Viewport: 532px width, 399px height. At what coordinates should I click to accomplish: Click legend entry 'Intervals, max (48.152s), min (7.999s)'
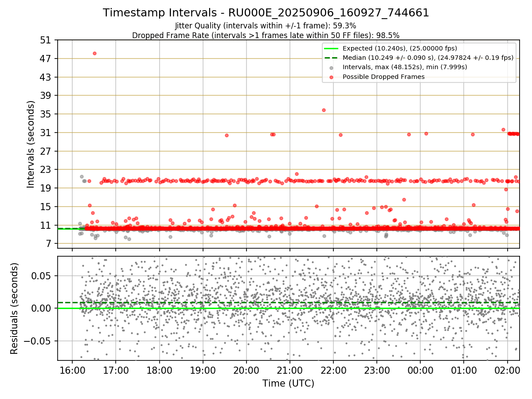405,67
